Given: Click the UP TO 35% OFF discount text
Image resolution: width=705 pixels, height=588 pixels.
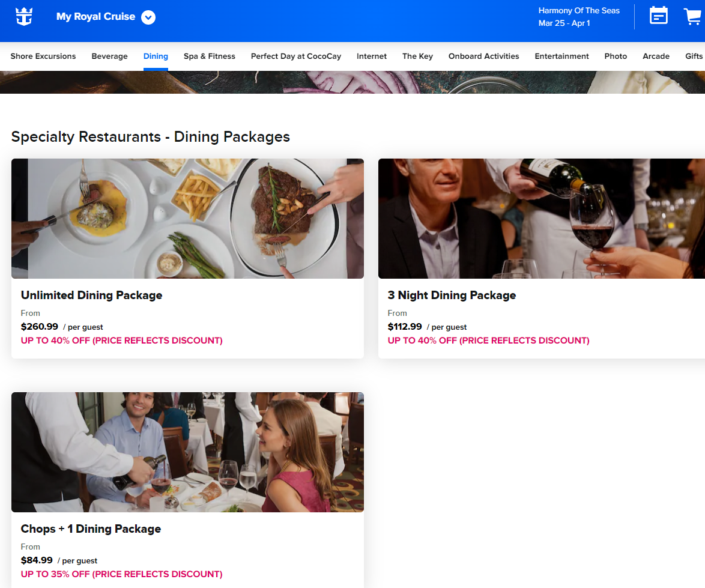Looking at the screenshot, I should (x=121, y=575).
